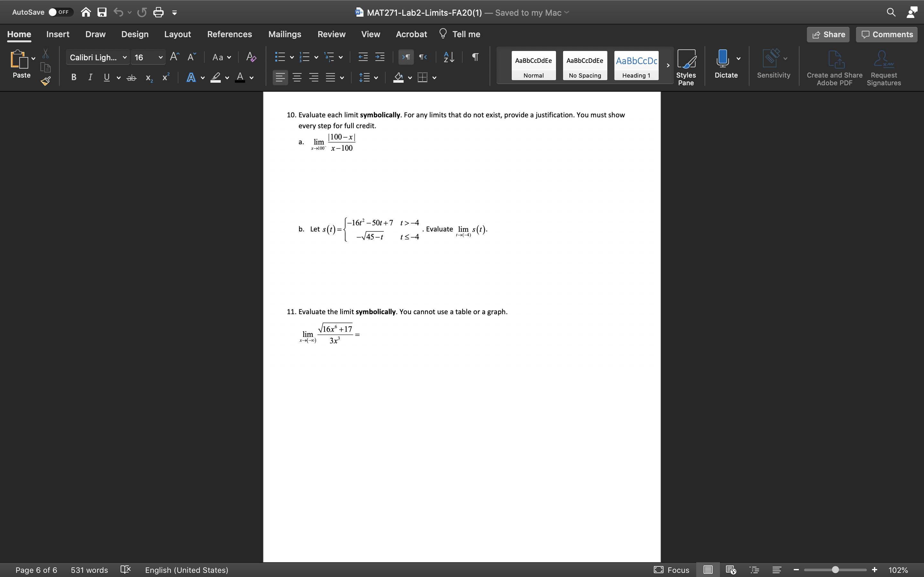Viewport: 924px width, 577px height.
Task: Select the View ribbon tab
Action: 371,34
